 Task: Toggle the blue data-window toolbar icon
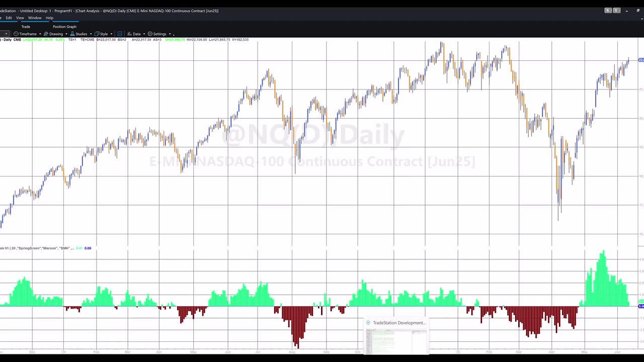120,34
